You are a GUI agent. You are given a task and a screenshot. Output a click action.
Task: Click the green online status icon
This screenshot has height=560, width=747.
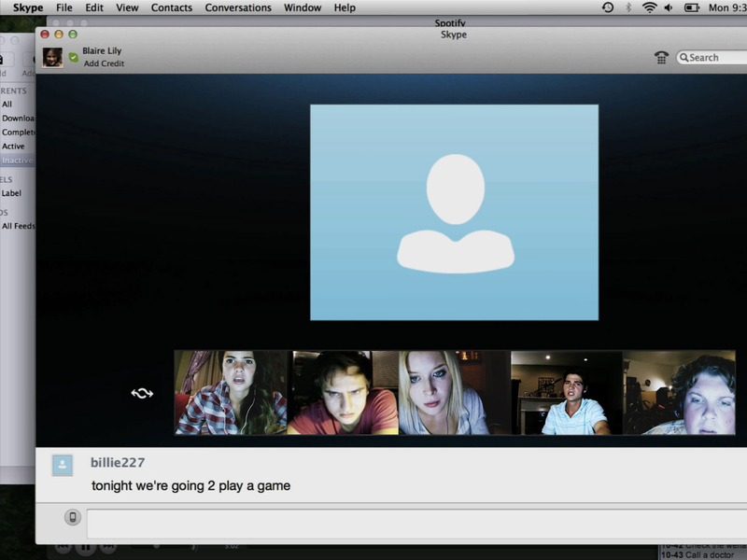[74, 57]
